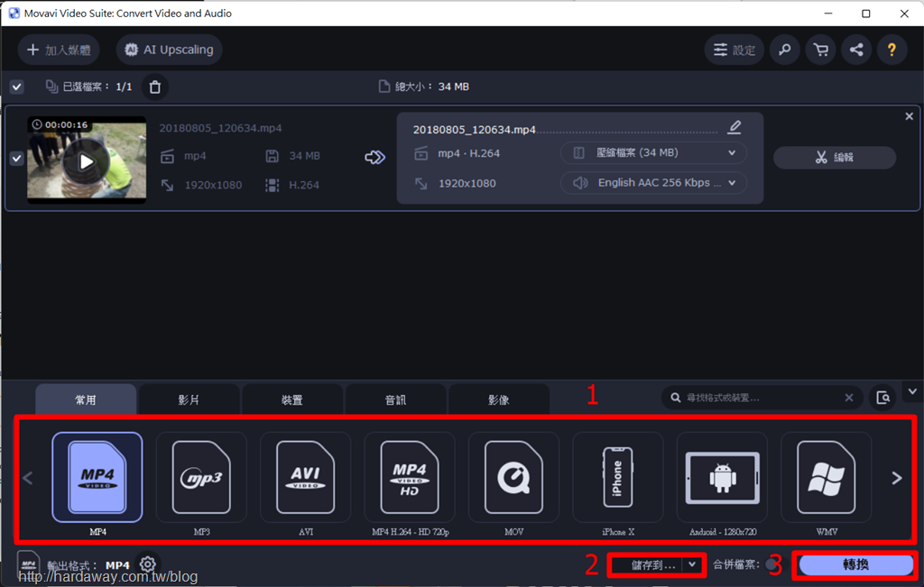Expand the English AAC 256 Kbps audio dropdown
The image size is (924, 587).
point(653,183)
